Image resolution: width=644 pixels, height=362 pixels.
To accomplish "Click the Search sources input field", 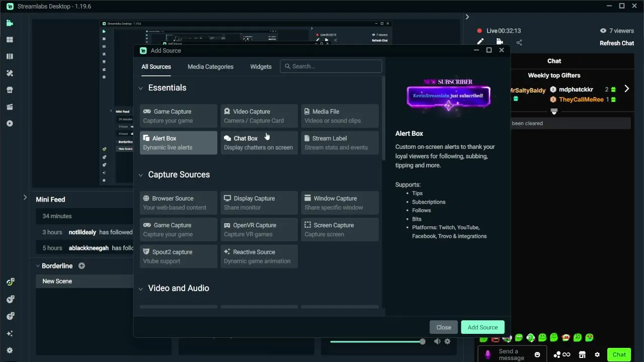I will tap(331, 66).
